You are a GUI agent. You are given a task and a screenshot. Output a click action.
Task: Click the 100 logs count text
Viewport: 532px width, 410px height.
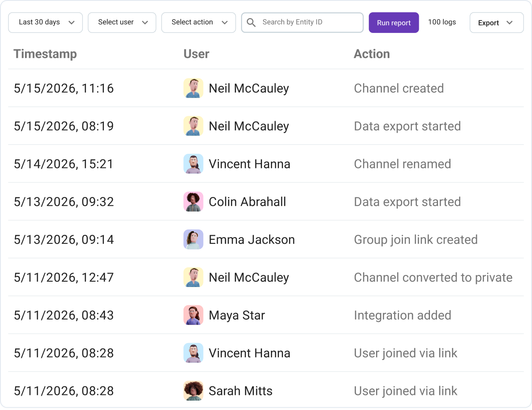[x=442, y=22]
